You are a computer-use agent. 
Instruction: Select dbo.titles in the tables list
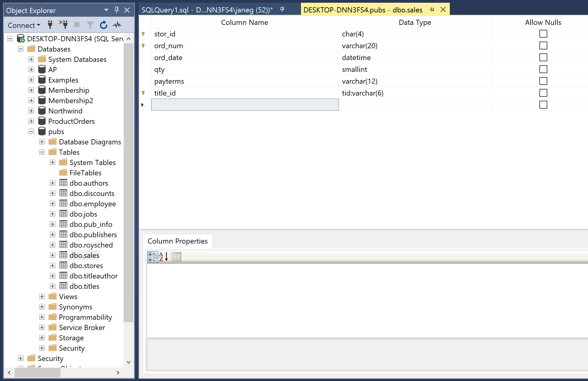[84, 286]
